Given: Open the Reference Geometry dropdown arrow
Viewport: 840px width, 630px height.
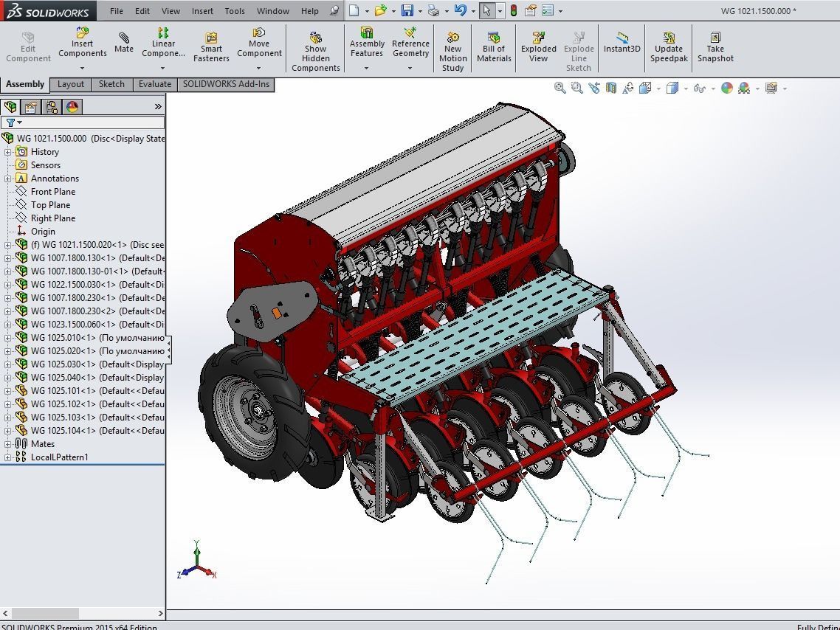Looking at the screenshot, I should [410, 68].
